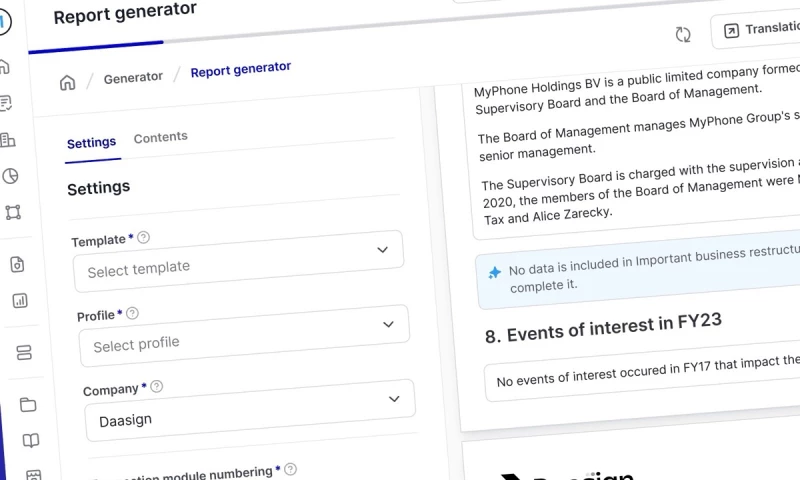Click the Board of Management paragraph
Viewport: 800px width, 480px height.
(x=638, y=135)
